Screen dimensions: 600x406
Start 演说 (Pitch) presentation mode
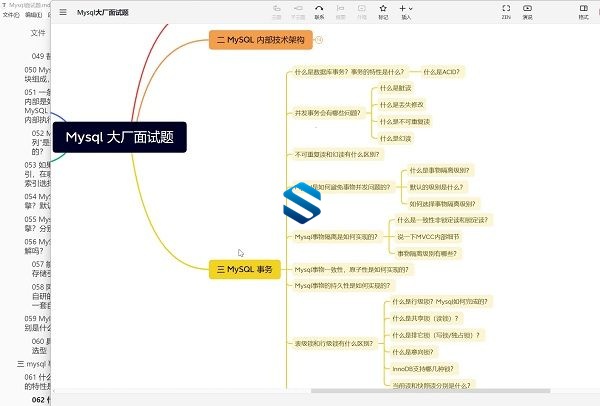527,12
